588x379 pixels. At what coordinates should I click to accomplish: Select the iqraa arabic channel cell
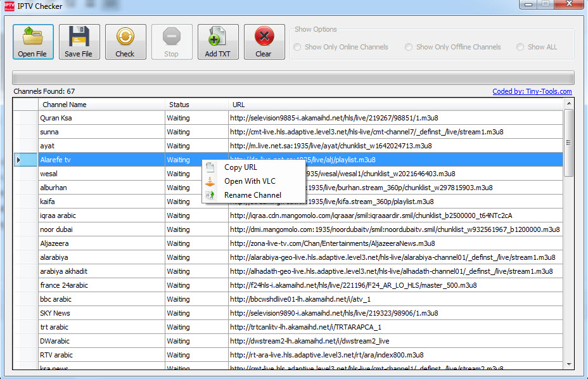point(101,215)
